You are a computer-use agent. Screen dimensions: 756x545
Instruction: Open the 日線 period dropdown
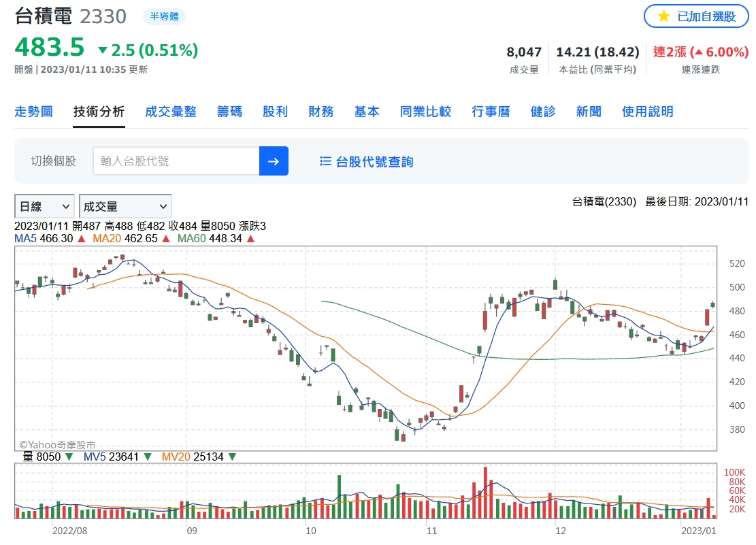44,207
